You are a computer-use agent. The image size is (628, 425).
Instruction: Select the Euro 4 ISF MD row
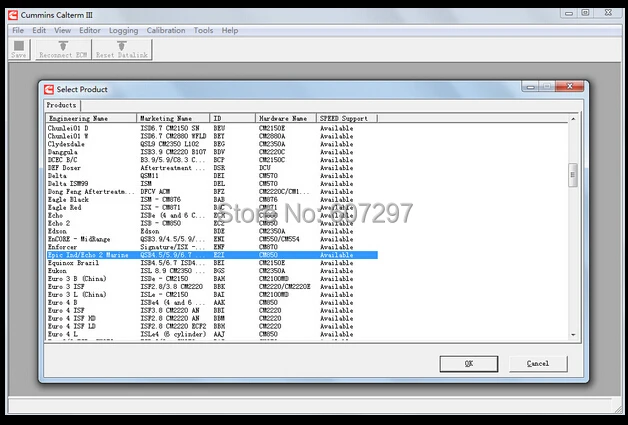[212, 318]
